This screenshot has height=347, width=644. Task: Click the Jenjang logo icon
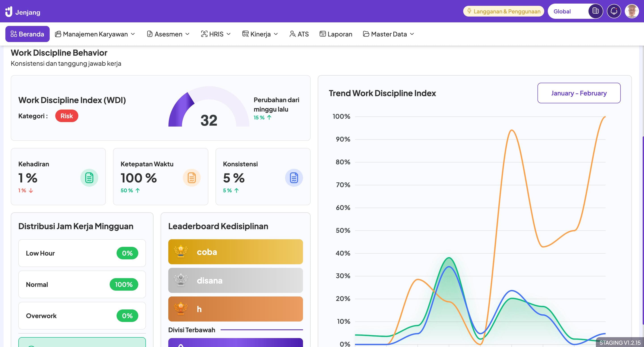coord(9,12)
